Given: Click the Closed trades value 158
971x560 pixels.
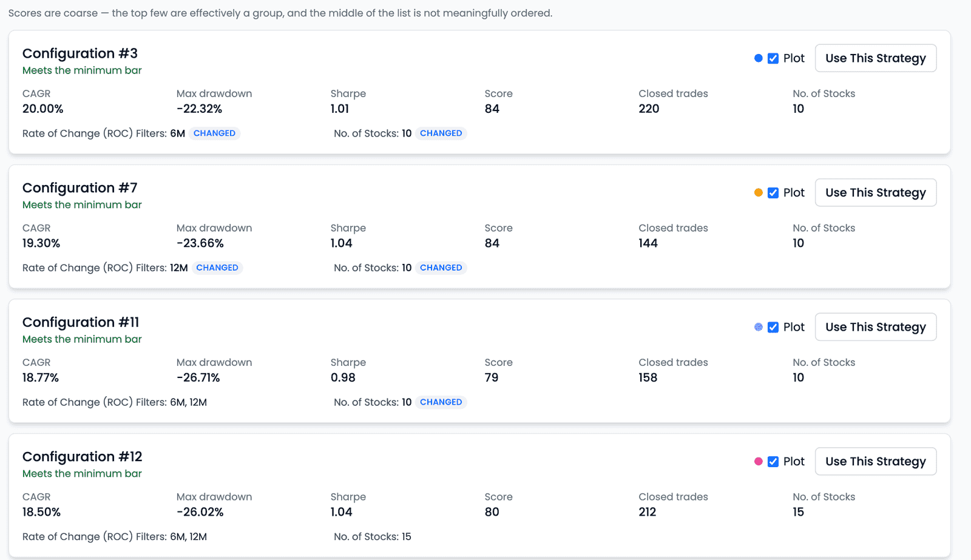Looking at the screenshot, I should pos(648,377).
